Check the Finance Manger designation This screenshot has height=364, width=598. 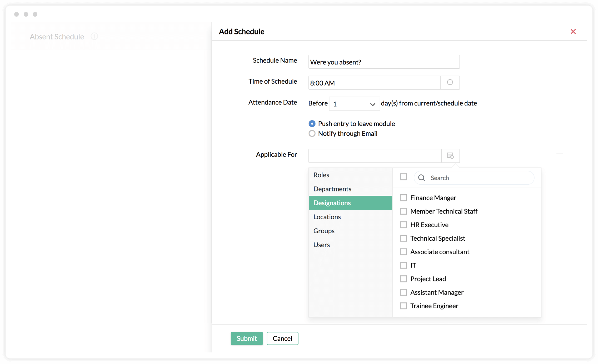[403, 198]
